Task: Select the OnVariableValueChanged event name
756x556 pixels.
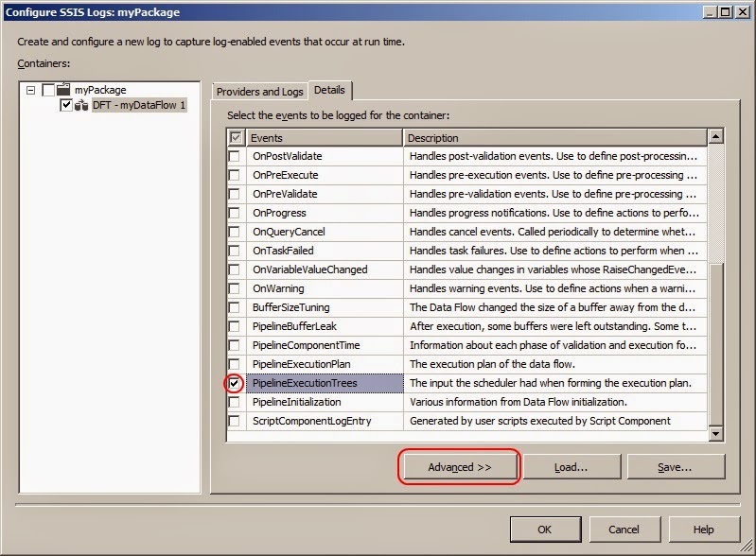Action: pos(310,269)
